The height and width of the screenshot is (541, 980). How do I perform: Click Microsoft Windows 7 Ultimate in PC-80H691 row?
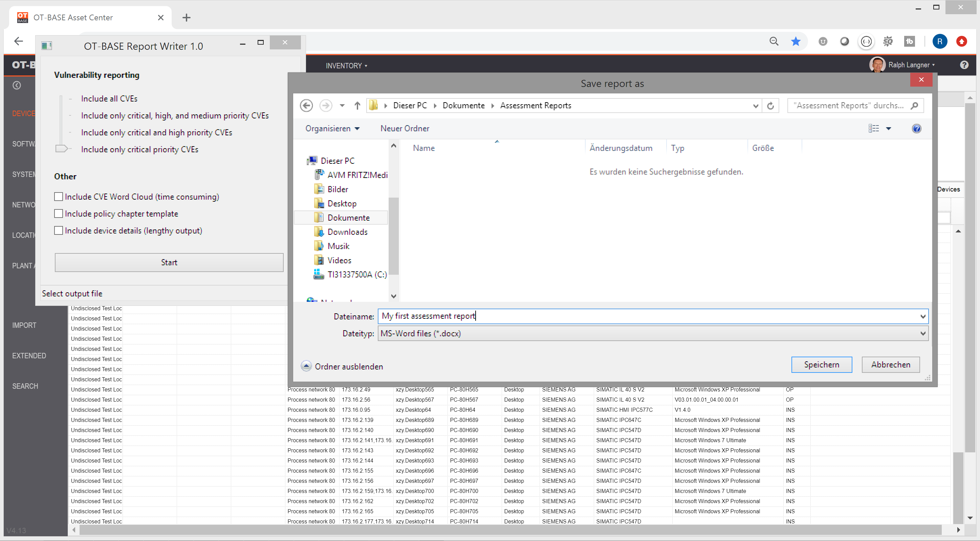tap(710, 440)
